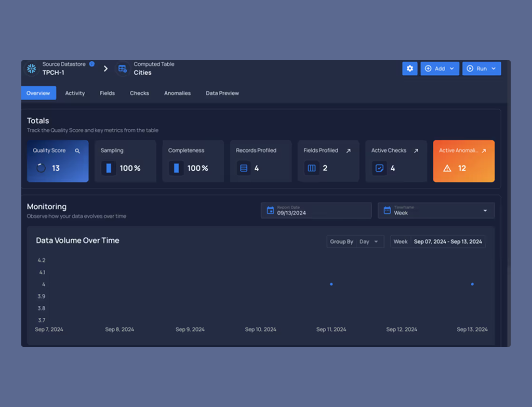Open the Checks tab

139,93
